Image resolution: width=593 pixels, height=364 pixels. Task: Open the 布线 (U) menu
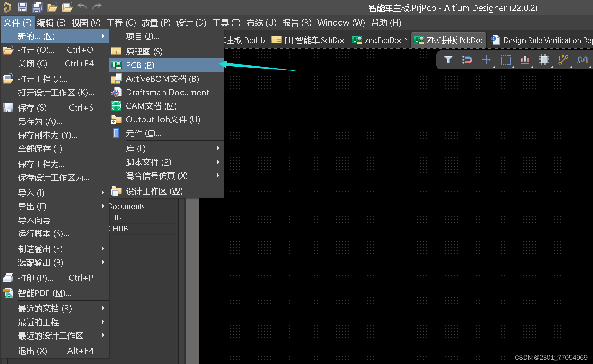262,23
